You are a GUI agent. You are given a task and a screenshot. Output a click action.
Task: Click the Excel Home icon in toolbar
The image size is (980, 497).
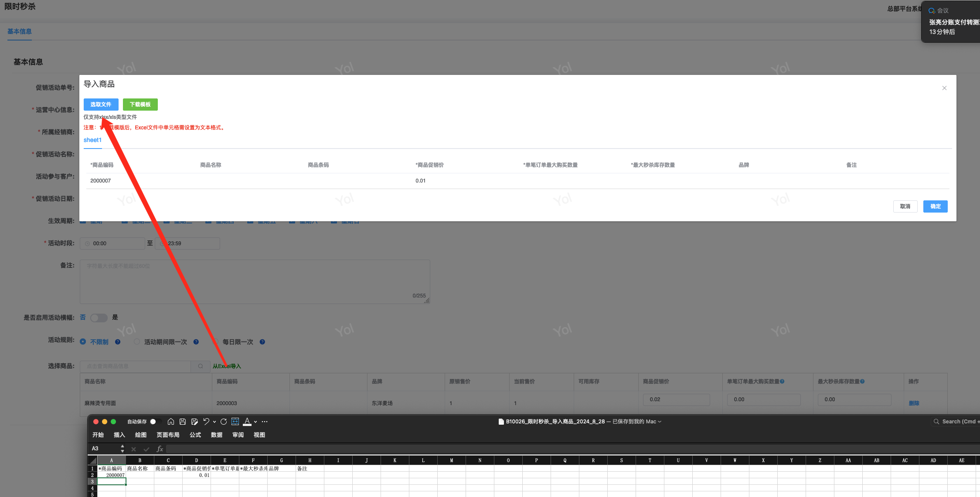[171, 422]
